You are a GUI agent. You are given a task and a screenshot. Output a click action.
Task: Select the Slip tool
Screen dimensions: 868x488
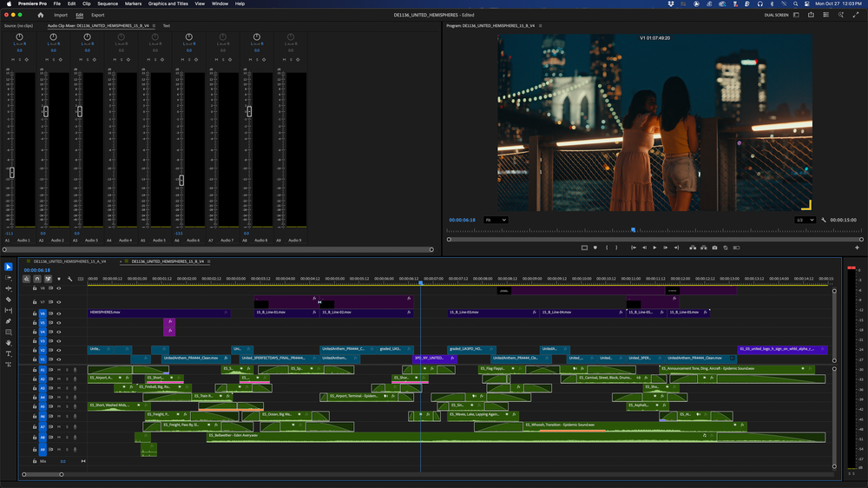(9, 310)
